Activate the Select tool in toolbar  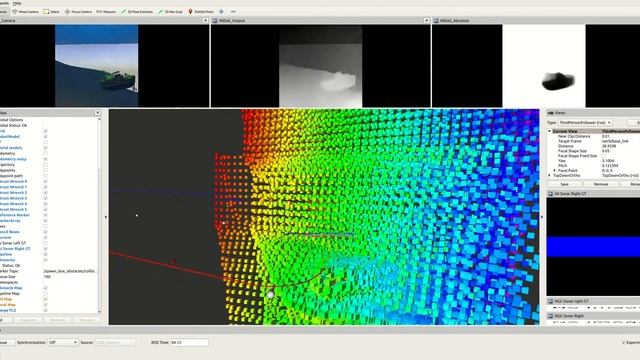point(51,12)
